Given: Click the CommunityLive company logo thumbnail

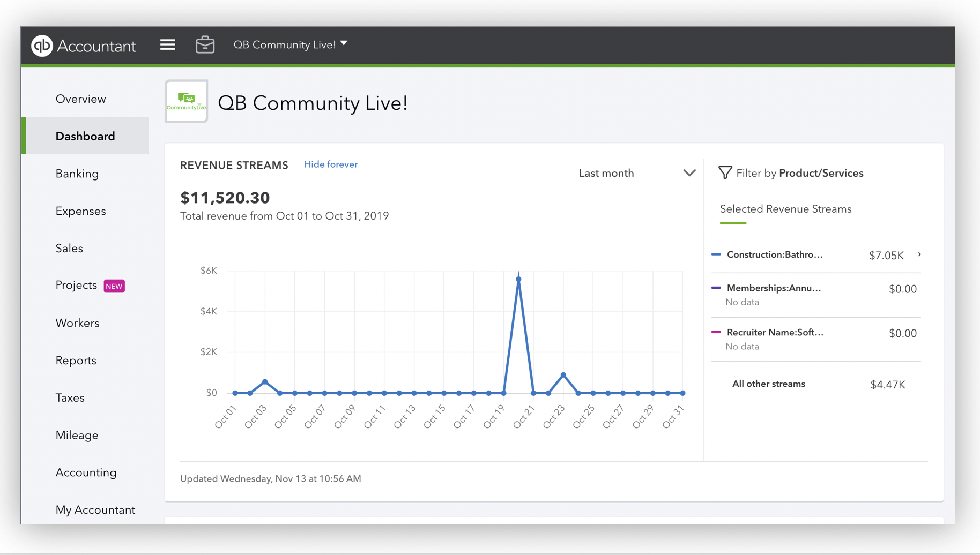Looking at the screenshot, I should tap(186, 101).
